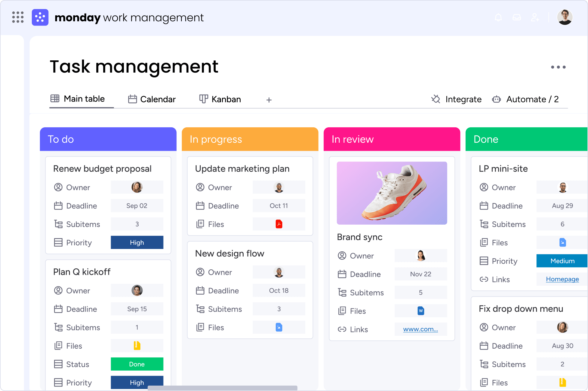Change Medium priority on LP mini-site
588x391 pixels.
[562, 261]
